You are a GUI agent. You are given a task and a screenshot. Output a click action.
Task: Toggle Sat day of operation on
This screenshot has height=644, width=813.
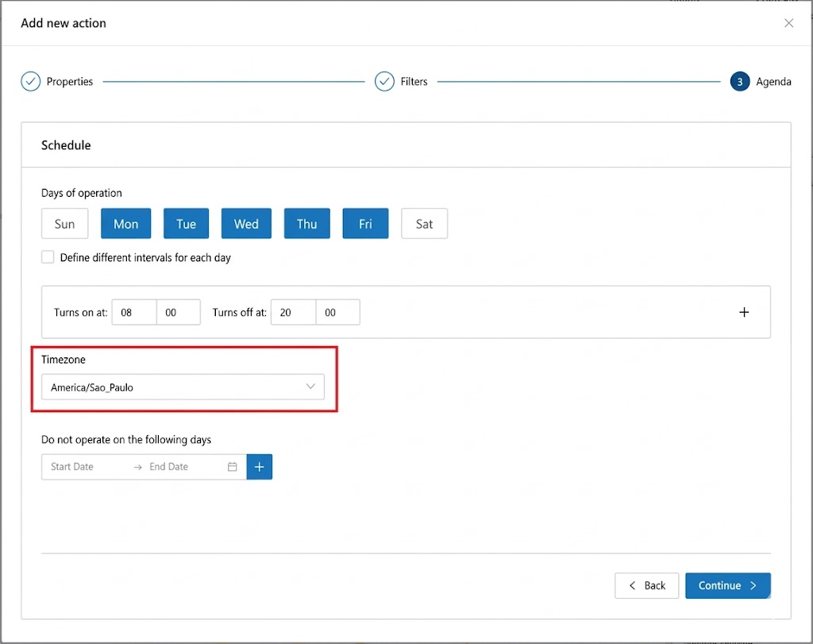point(424,224)
